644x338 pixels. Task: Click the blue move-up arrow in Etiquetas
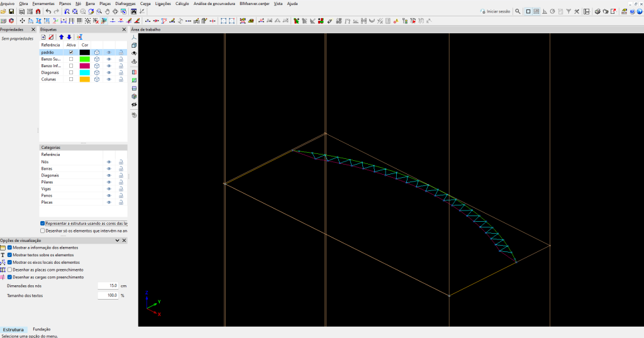(61, 37)
